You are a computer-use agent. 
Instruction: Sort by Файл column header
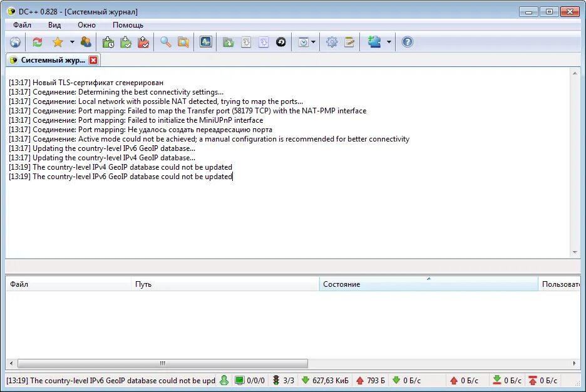pos(68,284)
